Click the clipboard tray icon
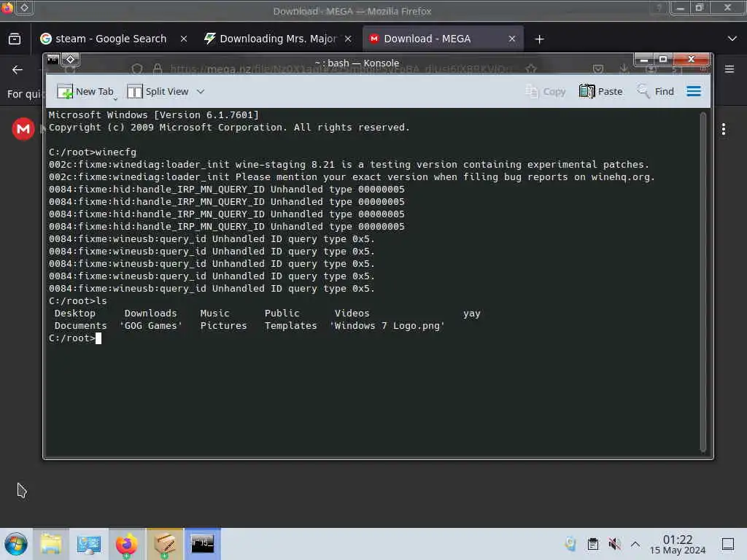 [592, 544]
